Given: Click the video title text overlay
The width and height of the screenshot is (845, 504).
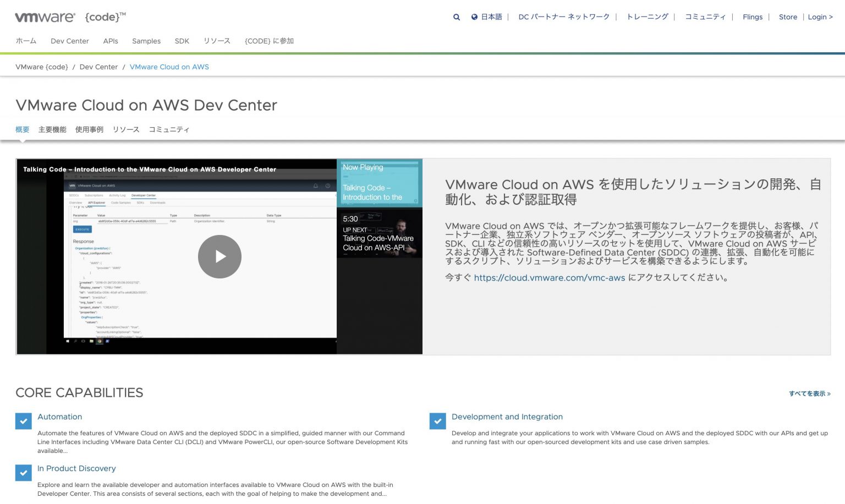Looking at the screenshot, I should pyautogui.click(x=150, y=169).
